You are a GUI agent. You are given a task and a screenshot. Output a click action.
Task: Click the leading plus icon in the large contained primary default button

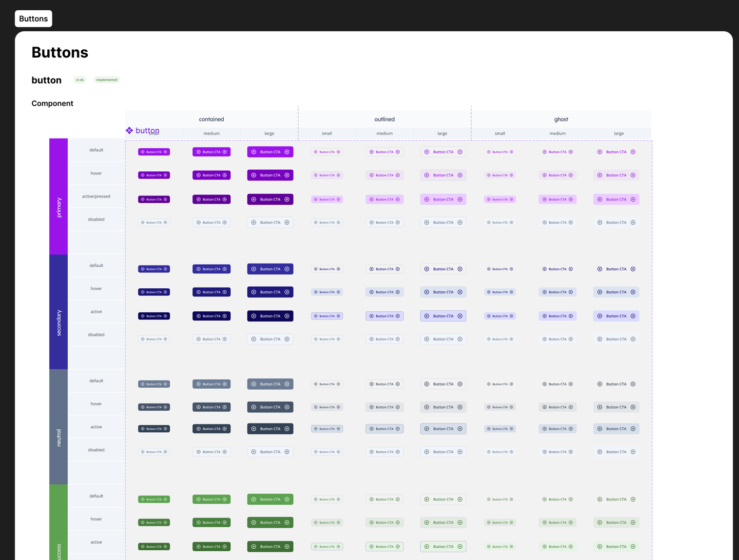[254, 152]
